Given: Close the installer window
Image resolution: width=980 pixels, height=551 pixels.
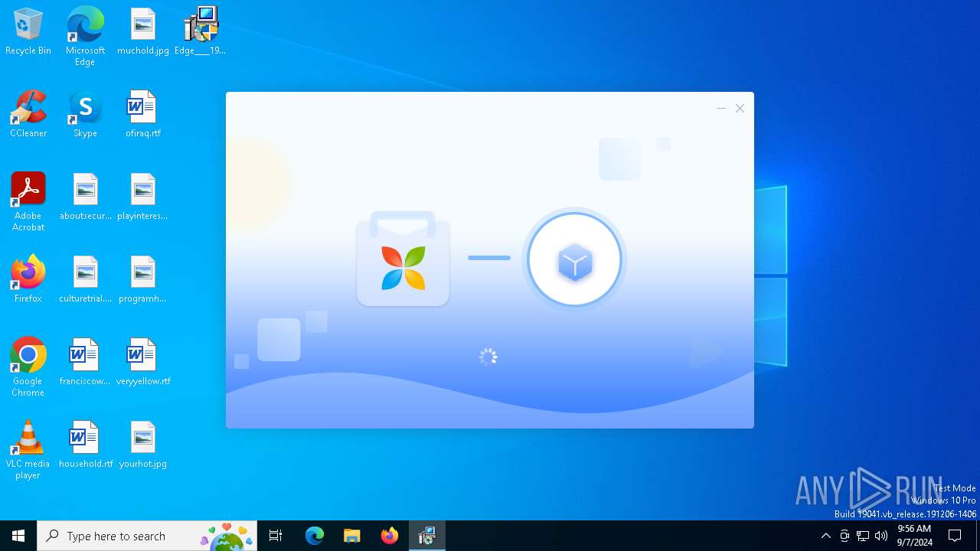Looking at the screenshot, I should point(740,109).
